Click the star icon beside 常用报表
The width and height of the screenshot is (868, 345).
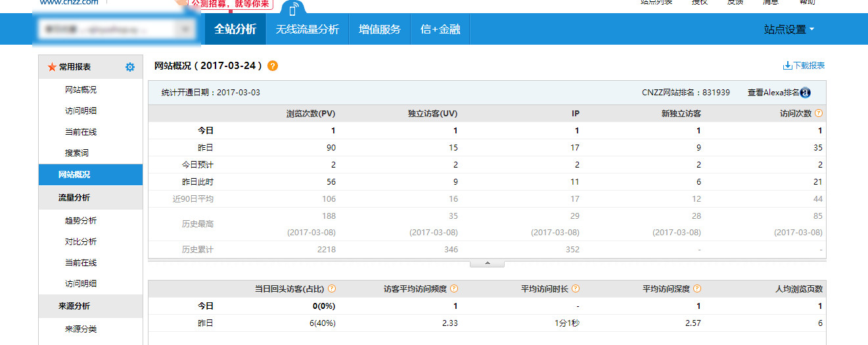point(52,67)
